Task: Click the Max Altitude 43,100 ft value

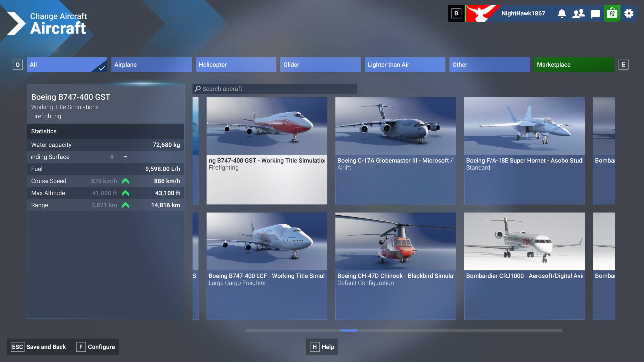Action: (x=168, y=193)
